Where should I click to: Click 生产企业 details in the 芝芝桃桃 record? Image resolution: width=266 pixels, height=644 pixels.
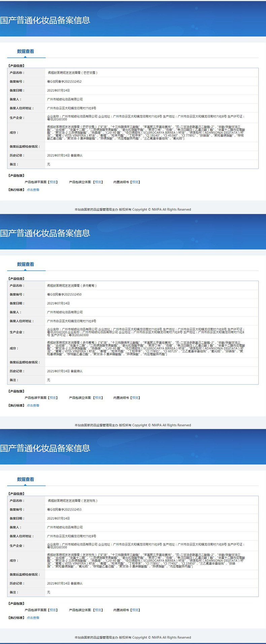[x=146, y=546]
